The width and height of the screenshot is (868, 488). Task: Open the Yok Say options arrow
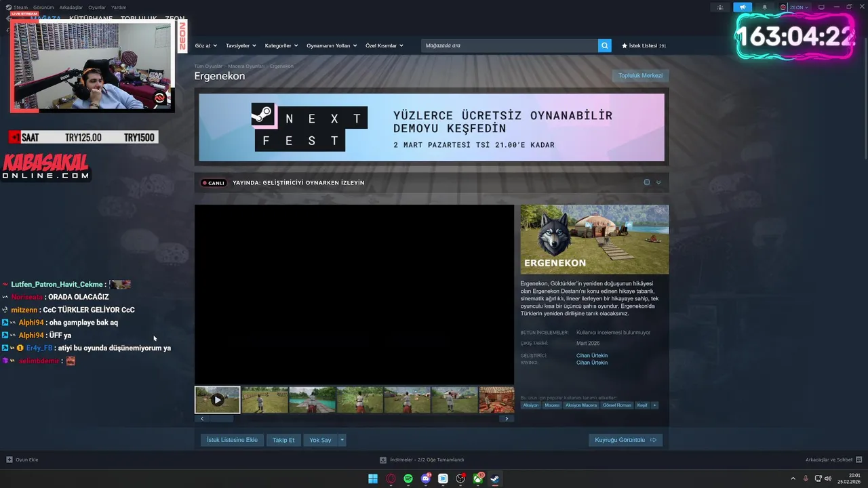click(342, 440)
